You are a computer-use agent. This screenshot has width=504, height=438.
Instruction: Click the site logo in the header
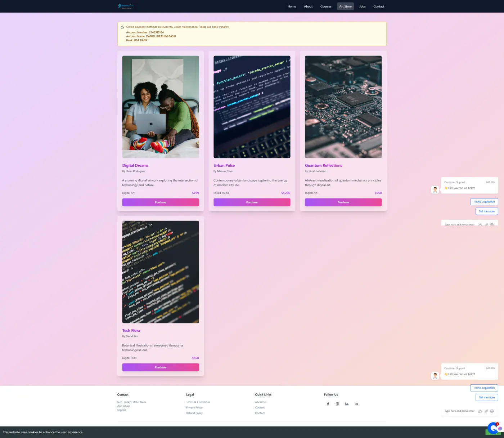(x=126, y=6)
